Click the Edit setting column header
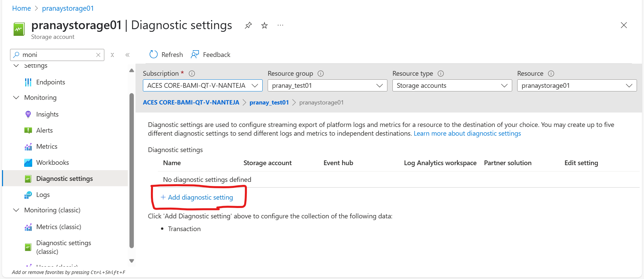This screenshot has width=644, height=279. click(581, 163)
